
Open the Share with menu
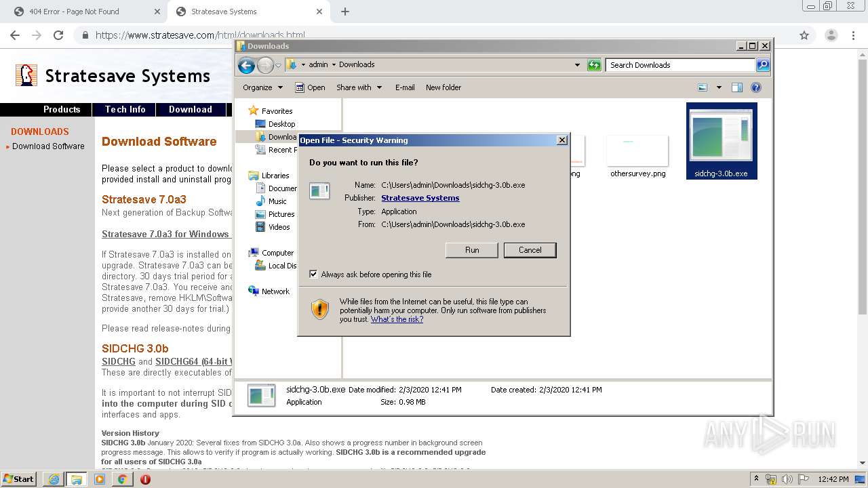[359, 87]
